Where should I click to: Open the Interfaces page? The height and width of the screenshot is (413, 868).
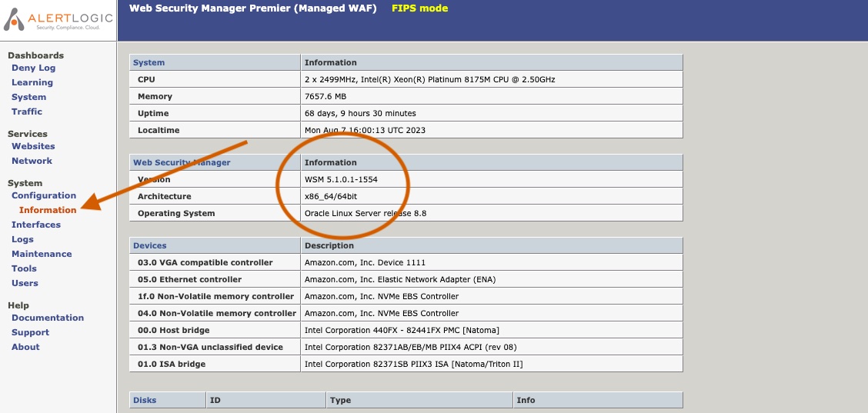tap(36, 225)
